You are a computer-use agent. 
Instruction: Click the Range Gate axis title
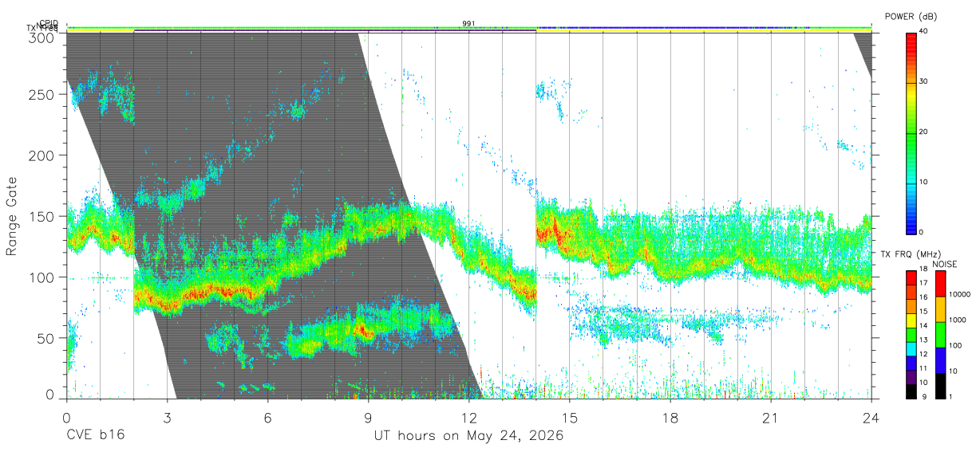coord(13,216)
